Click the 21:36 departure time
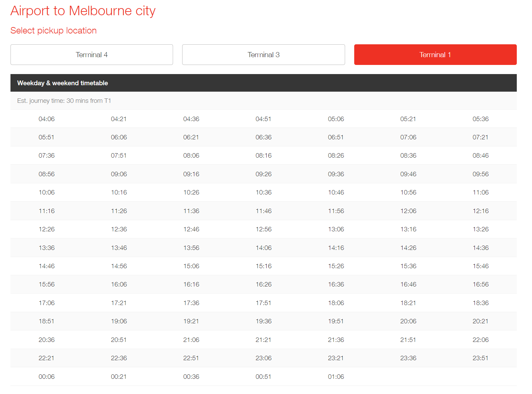 (336, 340)
